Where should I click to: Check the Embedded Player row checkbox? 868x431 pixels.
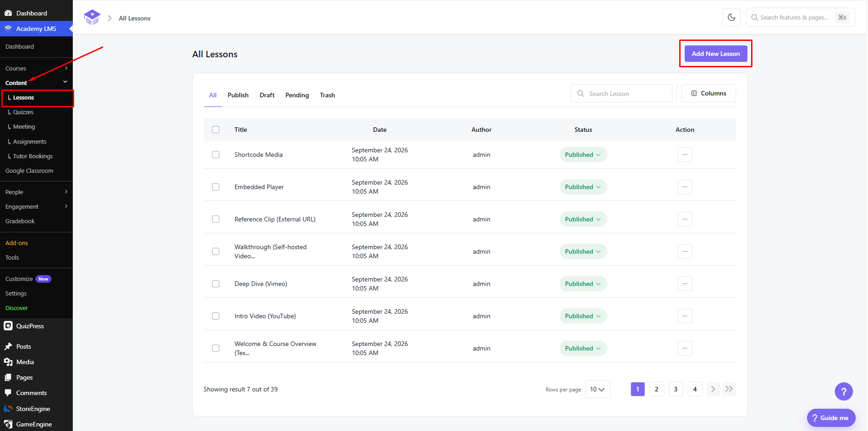(216, 187)
